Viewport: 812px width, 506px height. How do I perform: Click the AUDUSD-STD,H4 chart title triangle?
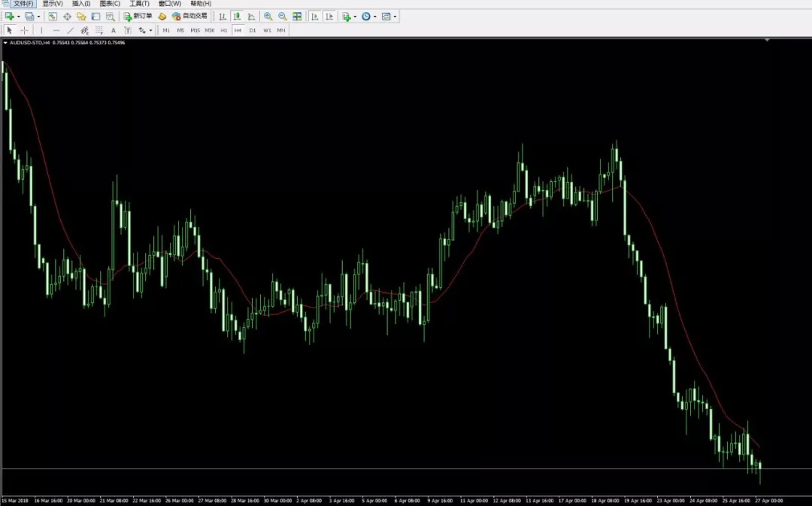(x=5, y=43)
